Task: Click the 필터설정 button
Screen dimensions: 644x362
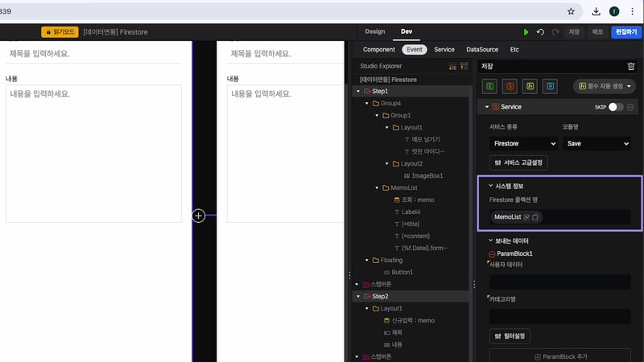Action: click(x=510, y=335)
